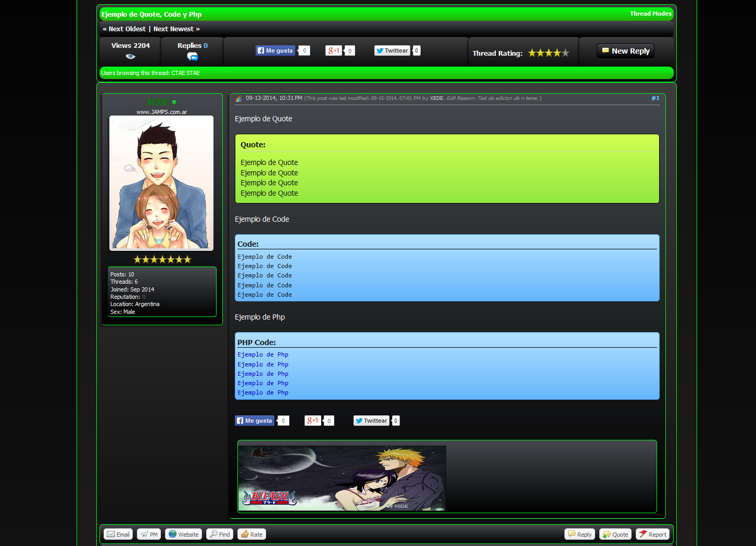Screen dimensions: 756x546
Task: Report this post
Action: click(x=652, y=535)
